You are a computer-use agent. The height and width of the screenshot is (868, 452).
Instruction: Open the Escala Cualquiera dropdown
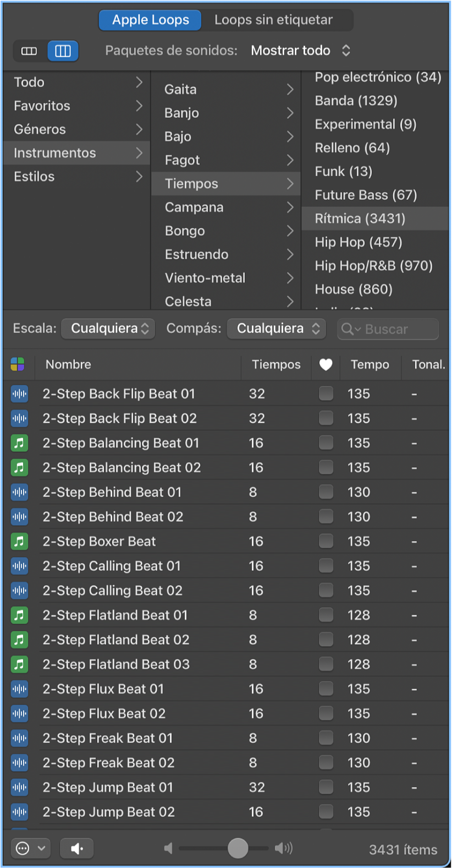point(108,329)
